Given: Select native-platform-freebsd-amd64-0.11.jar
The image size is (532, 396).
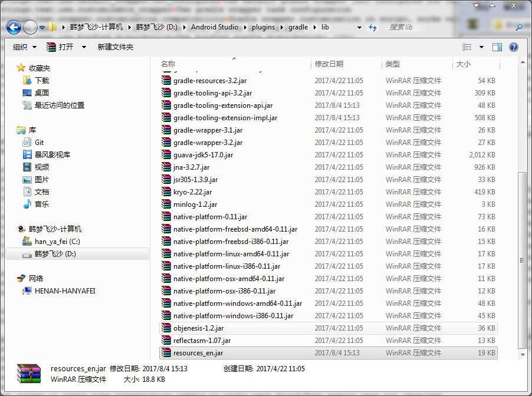Looking at the screenshot, I should tap(235, 229).
